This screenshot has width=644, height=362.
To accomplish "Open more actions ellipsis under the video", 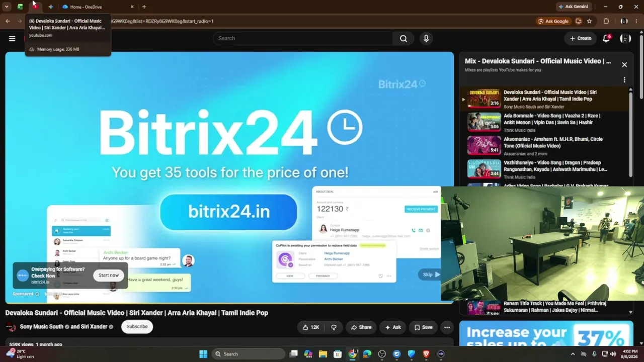I will (x=447, y=327).
